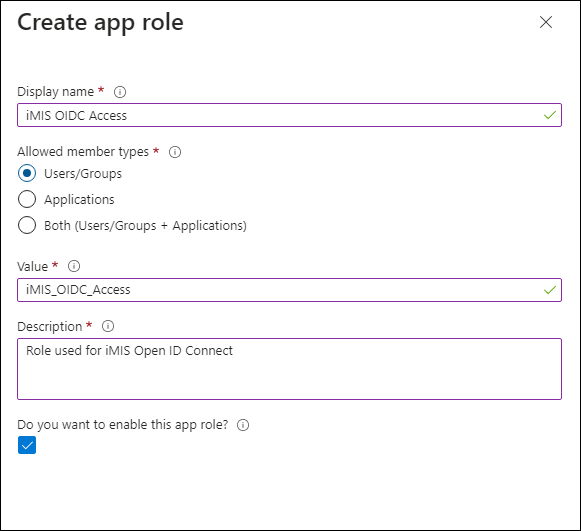Open the Value field info icon
The height and width of the screenshot is (531, 581).
click(74, 266)
